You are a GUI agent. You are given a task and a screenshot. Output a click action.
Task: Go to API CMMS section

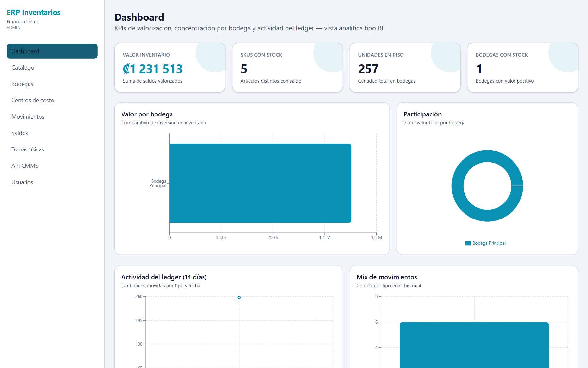click(52, 166)
